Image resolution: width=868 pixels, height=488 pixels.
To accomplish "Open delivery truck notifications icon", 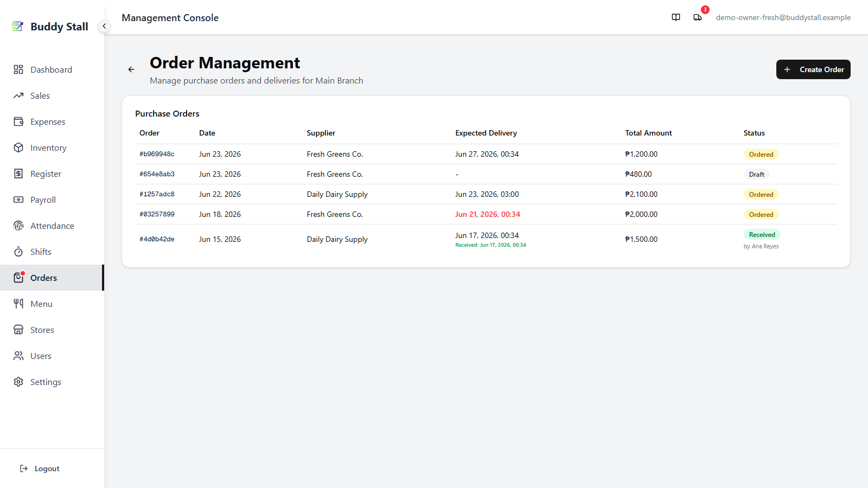I will (698, 17).
